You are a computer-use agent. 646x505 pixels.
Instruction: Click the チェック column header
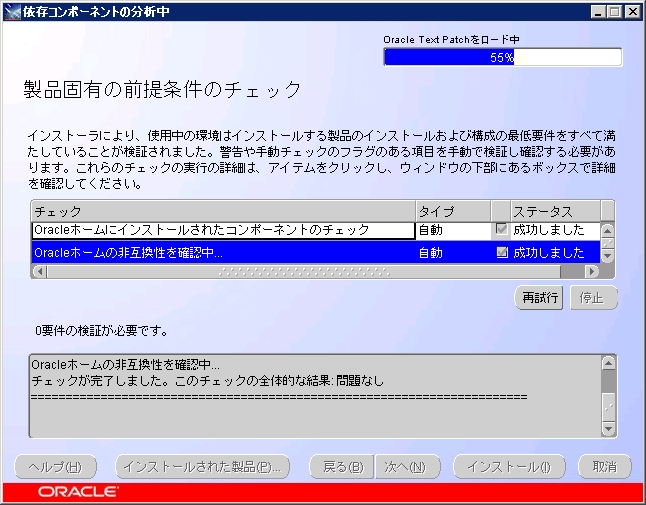222,211
